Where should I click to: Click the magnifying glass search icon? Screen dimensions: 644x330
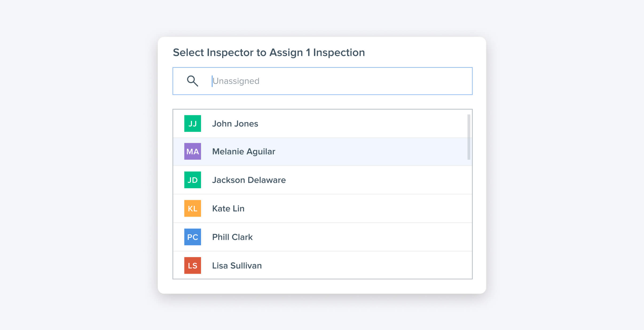point(192,81)
